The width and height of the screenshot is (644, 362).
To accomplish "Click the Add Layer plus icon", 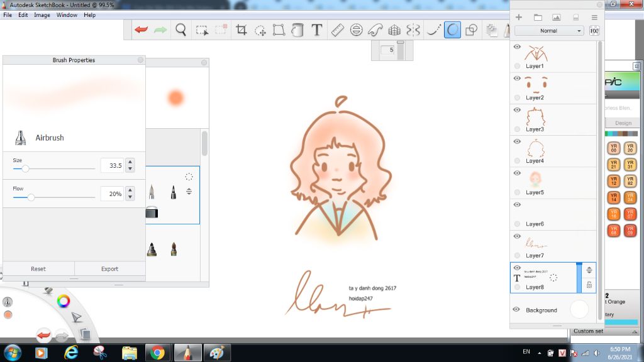I will coord(519,17).
